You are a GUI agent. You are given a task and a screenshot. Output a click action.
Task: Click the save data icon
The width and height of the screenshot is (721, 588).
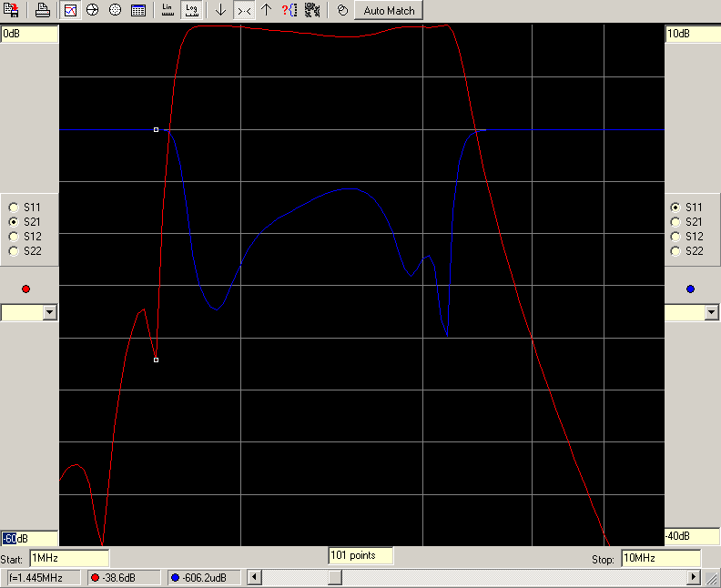11,10
